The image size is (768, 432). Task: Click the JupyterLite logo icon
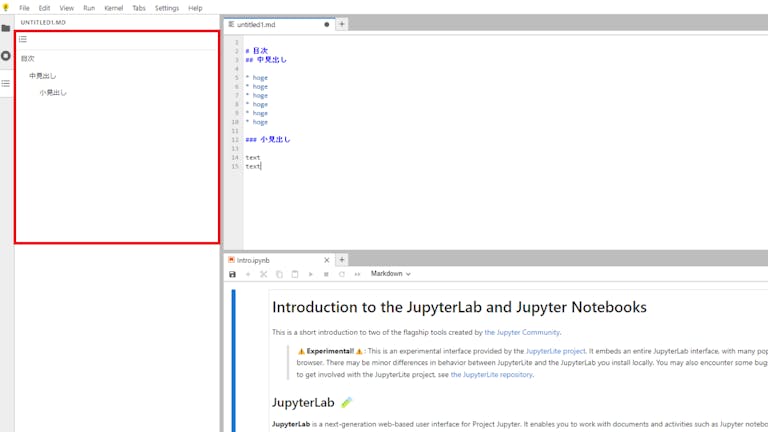tap(6, 7)
